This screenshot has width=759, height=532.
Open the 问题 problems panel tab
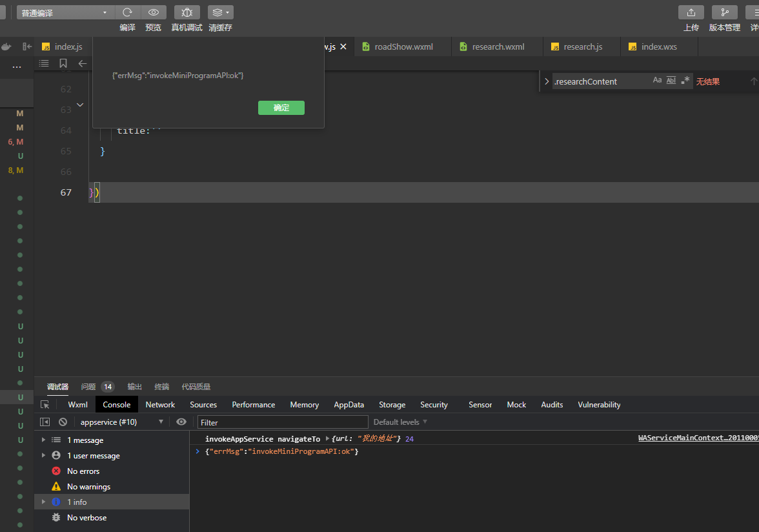click(97, 387)
